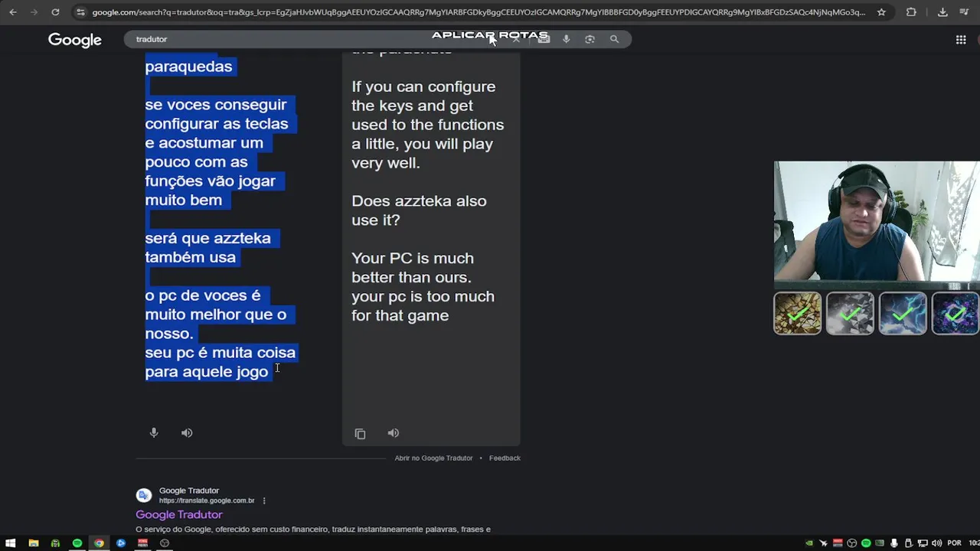Send Feedback on the translator widget
Viewport: 980px width, 551px height.
[x=505, y=458]
